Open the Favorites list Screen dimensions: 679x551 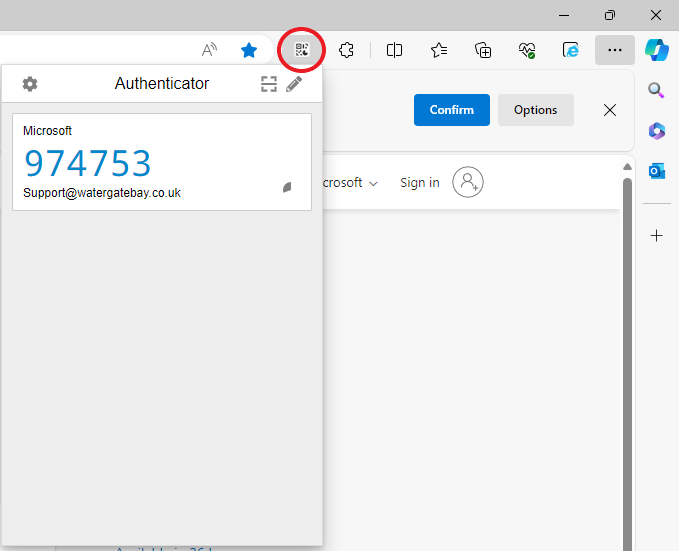(x=439, y=50)
